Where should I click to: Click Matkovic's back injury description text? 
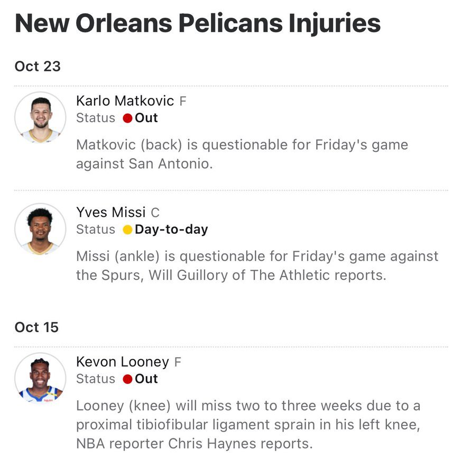tap(242, 154)
